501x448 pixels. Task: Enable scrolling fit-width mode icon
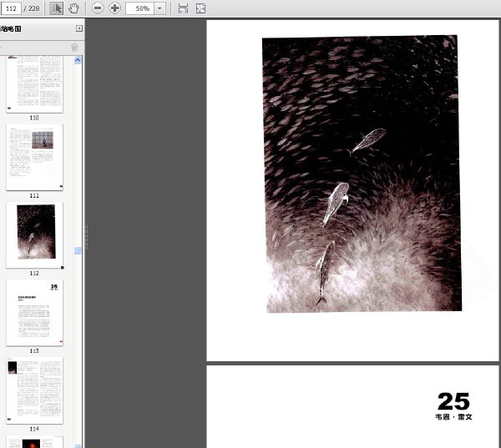pyautogui.click(x=183, y=8)
